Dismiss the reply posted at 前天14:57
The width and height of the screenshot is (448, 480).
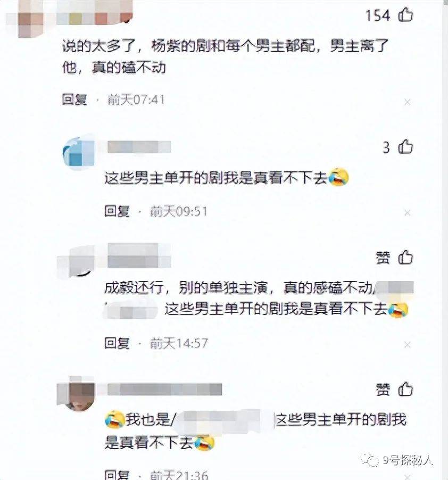coord(408,345)
